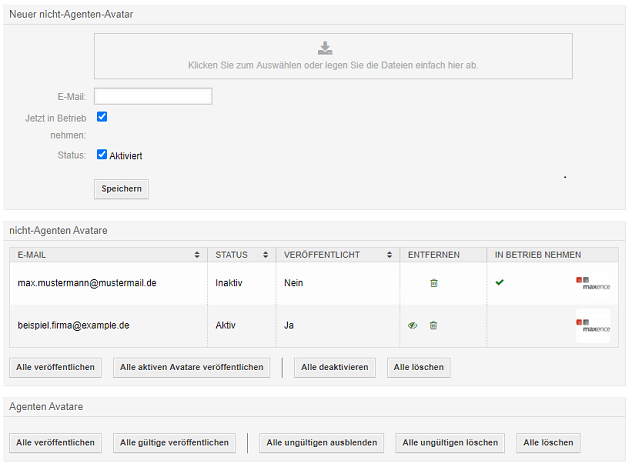Uncheck the 'Aktiviert' status checkbox
Screen dimensions: 632x467
tap(102, 155)
